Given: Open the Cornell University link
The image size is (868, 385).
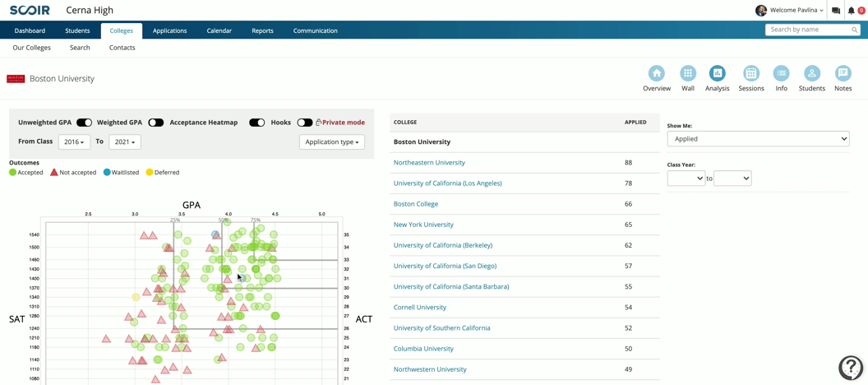Looking at the screenshot, I should (419, 308).
